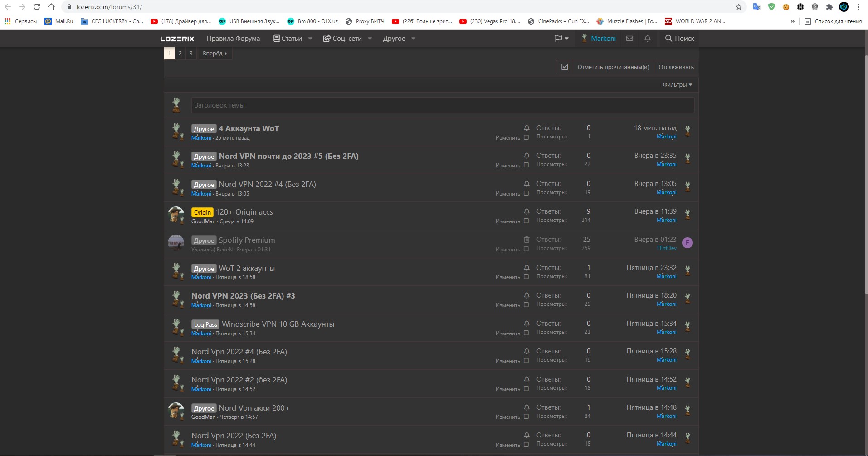Open thread 4 Аккаунта WoT
The height and width of the screenshot is (456, 868).
point(249,128)
